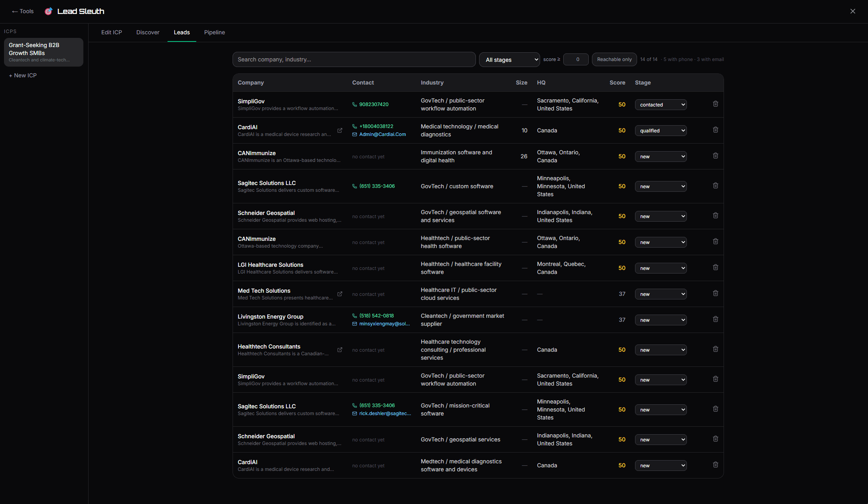Delete the Livingston Energy Group lead
Viewport: 868px width, 504px height.
[x=716, y=319]
